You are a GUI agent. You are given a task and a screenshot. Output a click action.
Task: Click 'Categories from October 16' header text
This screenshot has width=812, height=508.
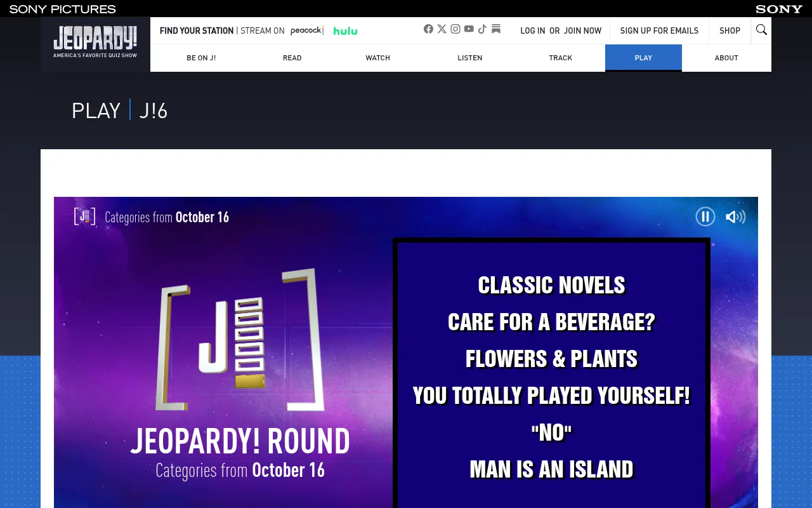pyautogui.click(x=167, y=217)
